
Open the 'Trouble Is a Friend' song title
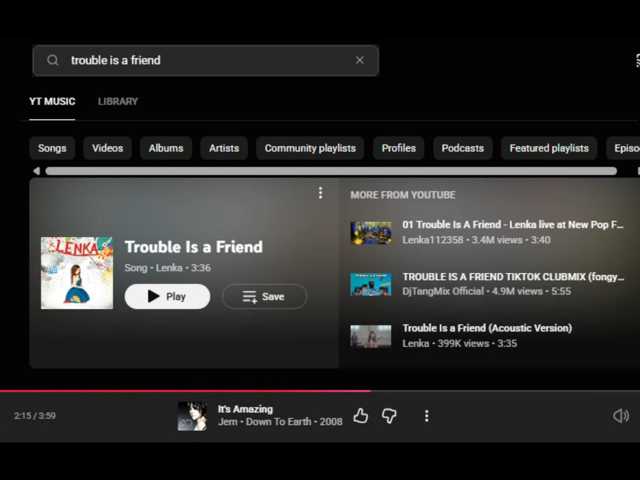[x=193, y=247]
